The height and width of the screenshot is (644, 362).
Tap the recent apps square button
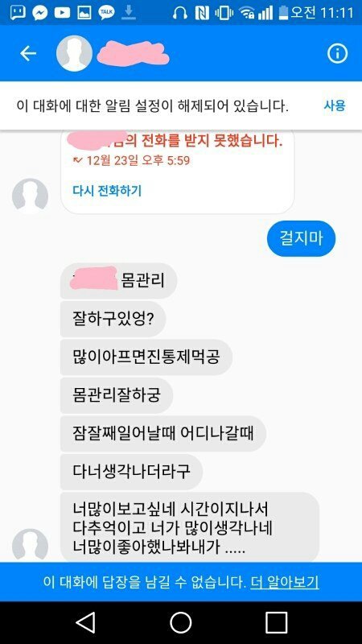click(x=276, y=622)
